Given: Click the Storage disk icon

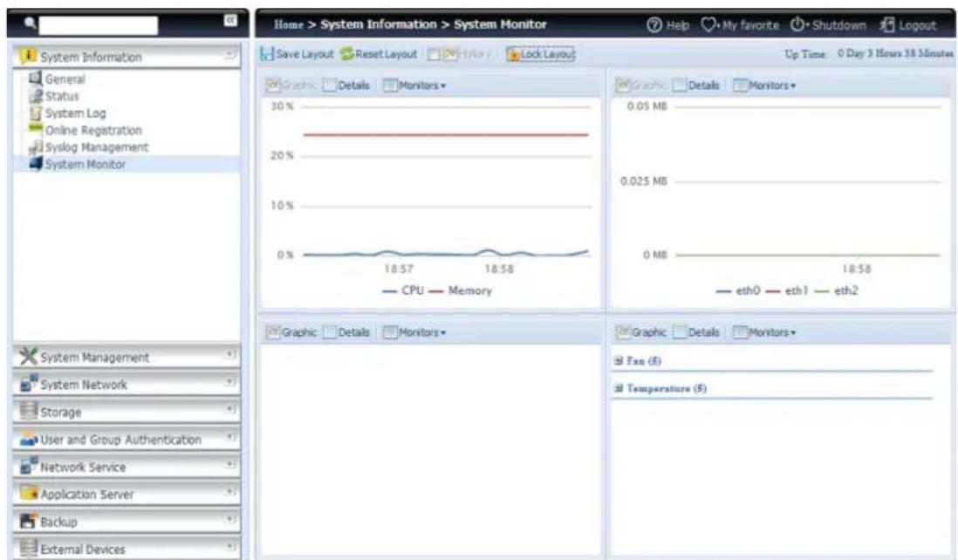Looking at the screenshot, I should click(28, 410).
